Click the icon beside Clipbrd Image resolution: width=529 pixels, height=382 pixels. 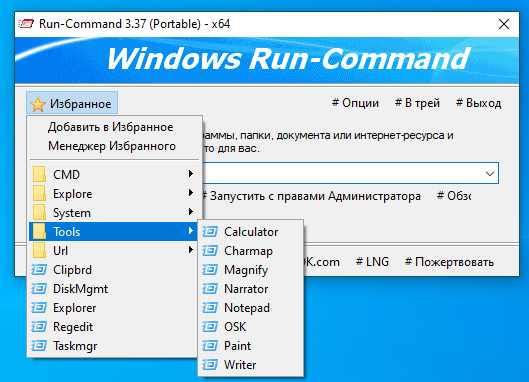pyautogui.click(x=39, y=270)
